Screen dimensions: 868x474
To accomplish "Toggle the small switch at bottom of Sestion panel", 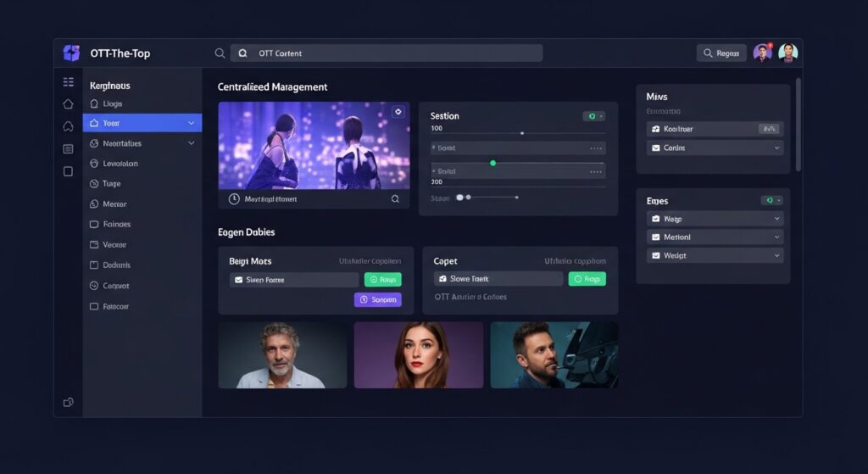I will [463, 198].
